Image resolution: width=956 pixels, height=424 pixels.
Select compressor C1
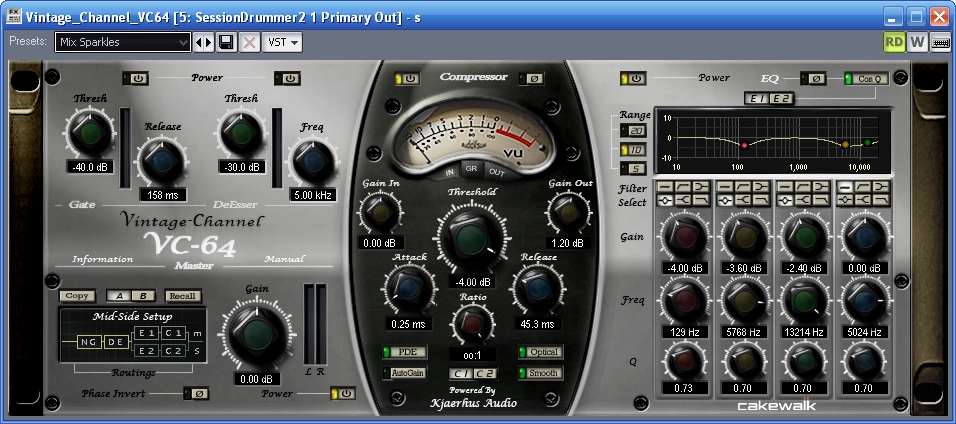point(461,373)
